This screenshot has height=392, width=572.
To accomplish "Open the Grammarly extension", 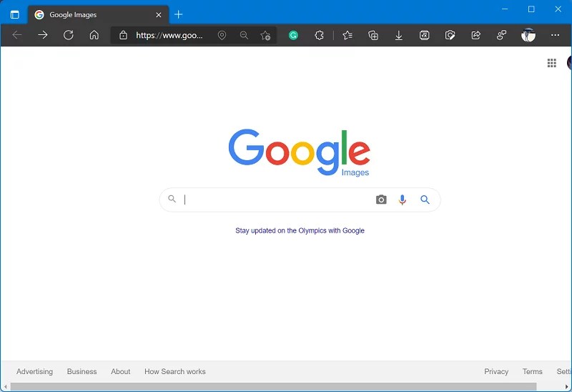I will 293,35.
